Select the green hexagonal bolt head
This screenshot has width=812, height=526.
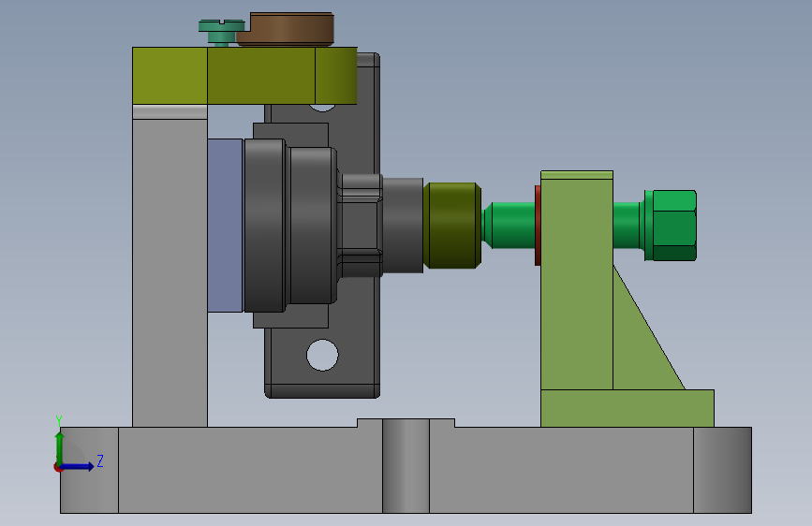[x=671, y=226]
